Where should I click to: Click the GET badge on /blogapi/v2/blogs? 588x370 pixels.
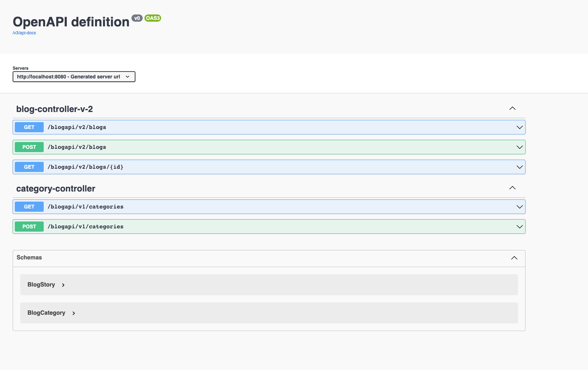29,127
